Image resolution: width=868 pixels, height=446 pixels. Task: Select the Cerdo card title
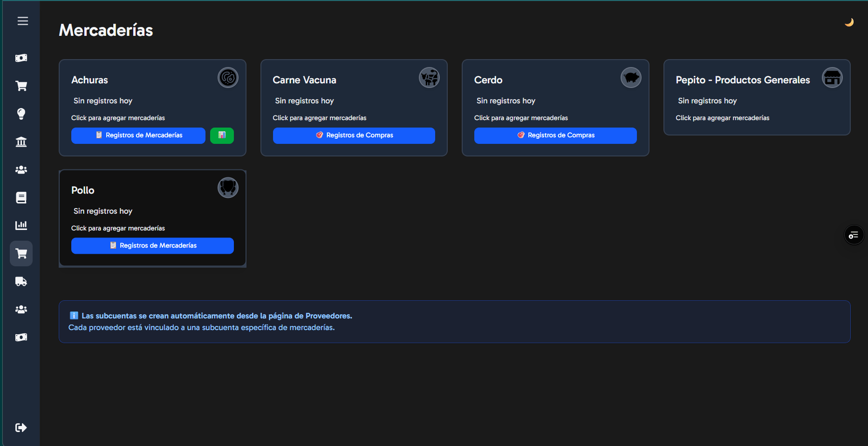pos(488,80)
